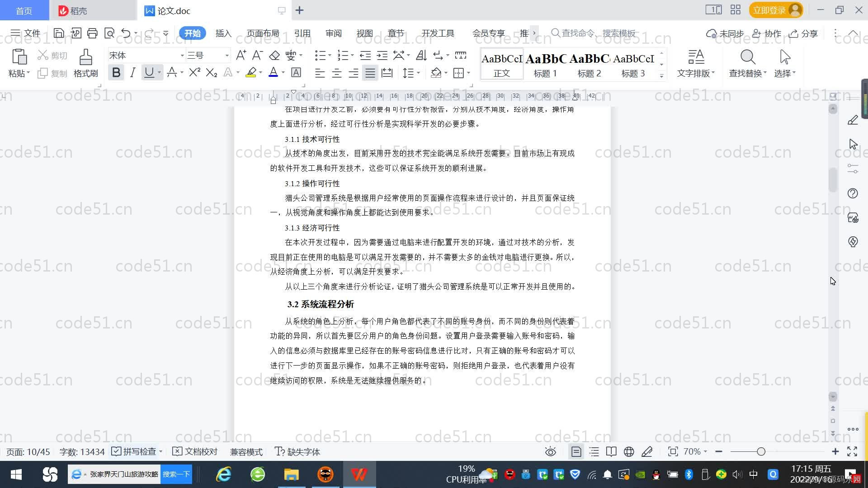Click the highlight color pen icon
Viewport: 868px width, 488px height.
point(251,72)
